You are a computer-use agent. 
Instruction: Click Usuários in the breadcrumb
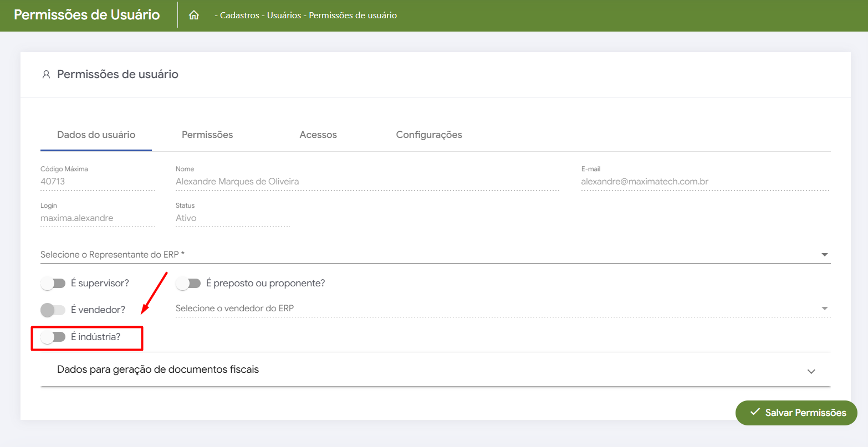click(284, 16)
